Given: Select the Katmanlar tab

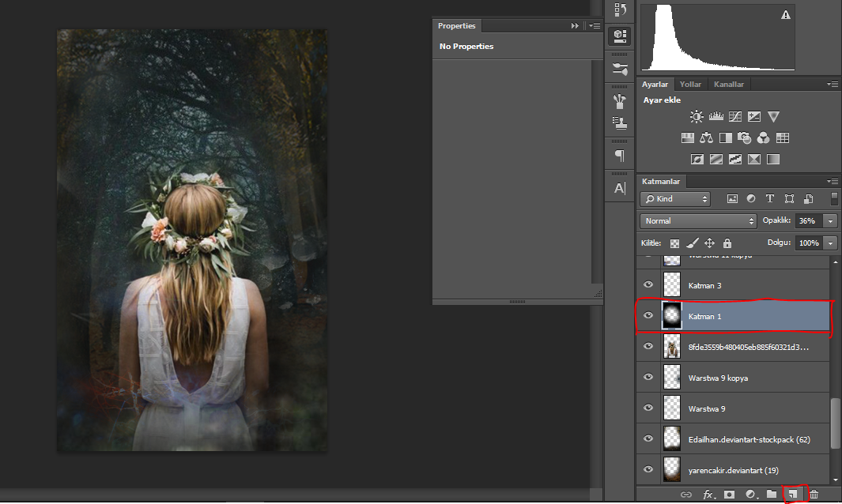Looking at the screenshot, I should point(661,182).
